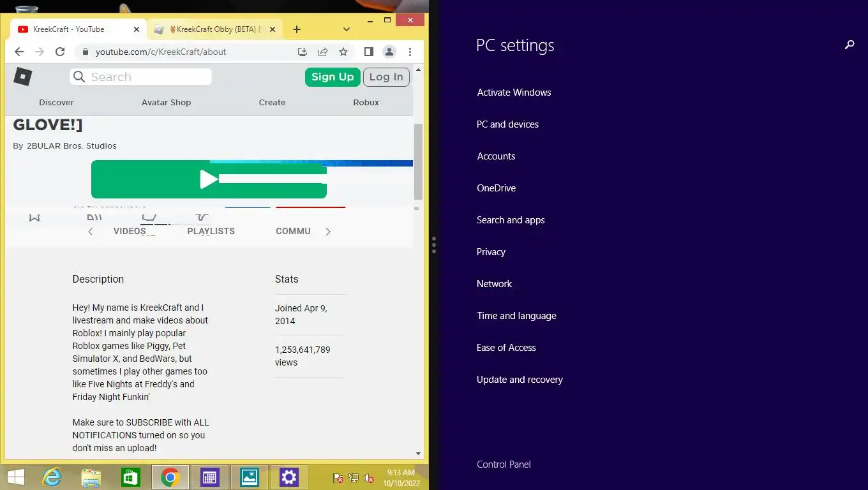Screen dimensions: 868x490
Task: Show previous channel tabs with left chevron
Action: click(x=91, y=232)
